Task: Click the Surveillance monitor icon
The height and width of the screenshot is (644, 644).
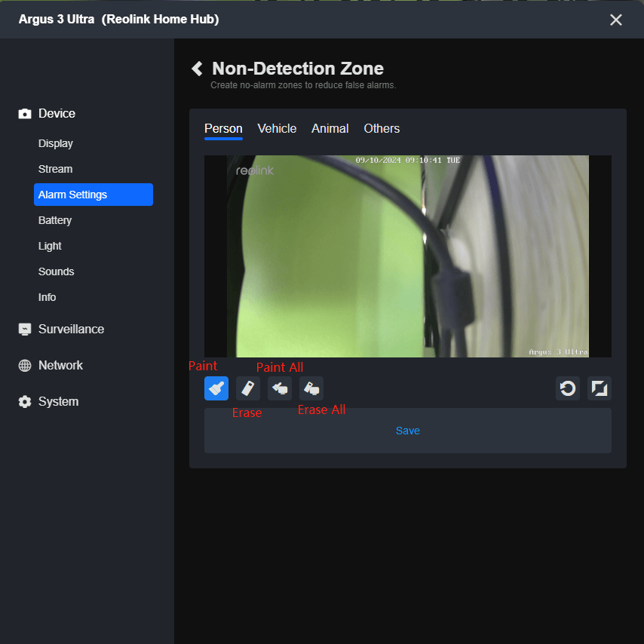Action: pos(25,330)
